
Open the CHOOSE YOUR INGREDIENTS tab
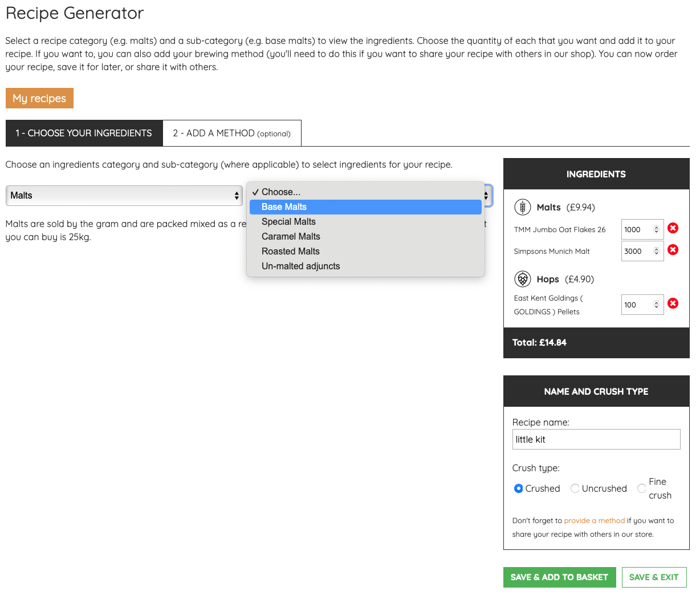pyautogui.click(x=84, y=132)
